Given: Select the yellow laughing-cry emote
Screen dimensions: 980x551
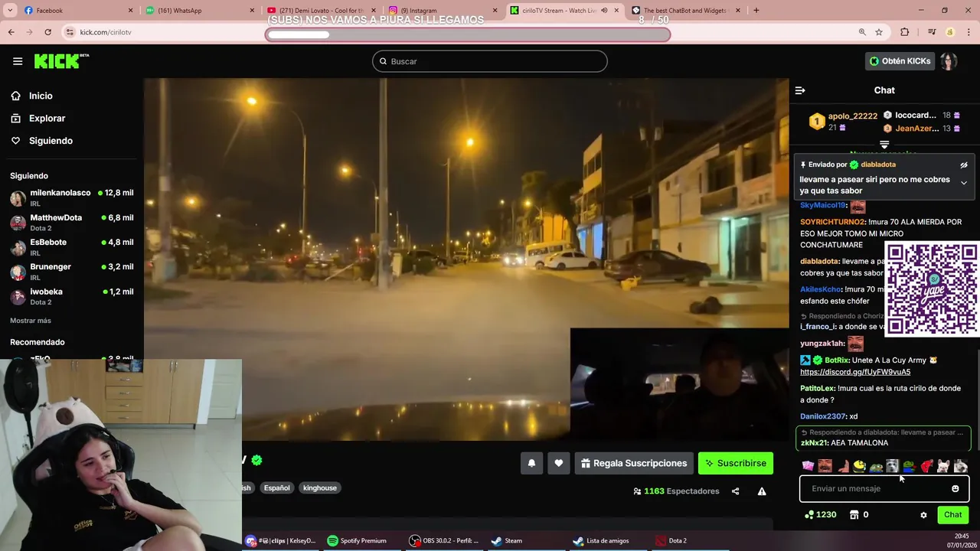Looking at the screenshot, I should 860,466.
